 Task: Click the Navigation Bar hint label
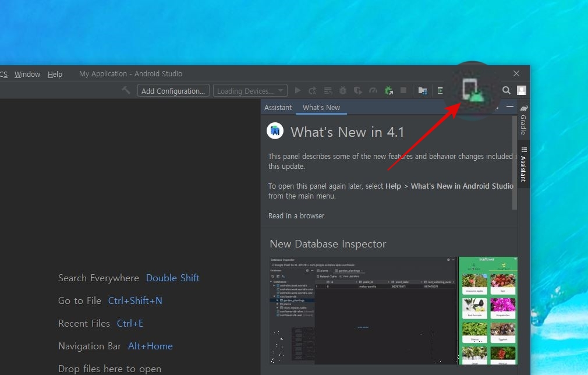click(90, 346)
